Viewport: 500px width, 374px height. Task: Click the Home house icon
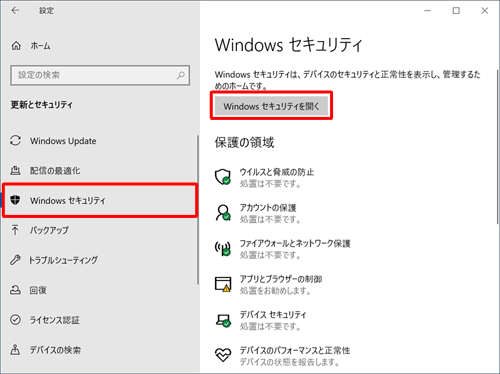coord(16,46)
